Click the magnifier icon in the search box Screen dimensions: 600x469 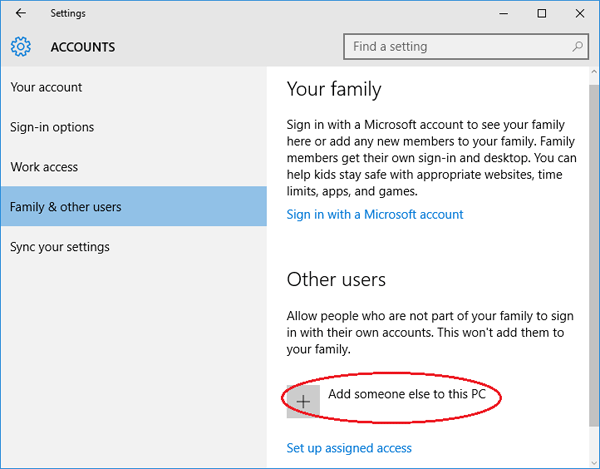point(577,46)
